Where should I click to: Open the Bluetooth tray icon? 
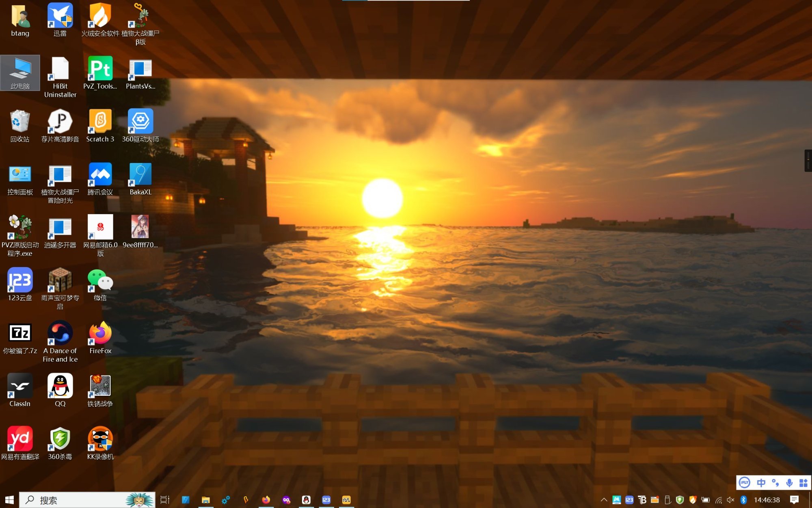coord(743,500)
